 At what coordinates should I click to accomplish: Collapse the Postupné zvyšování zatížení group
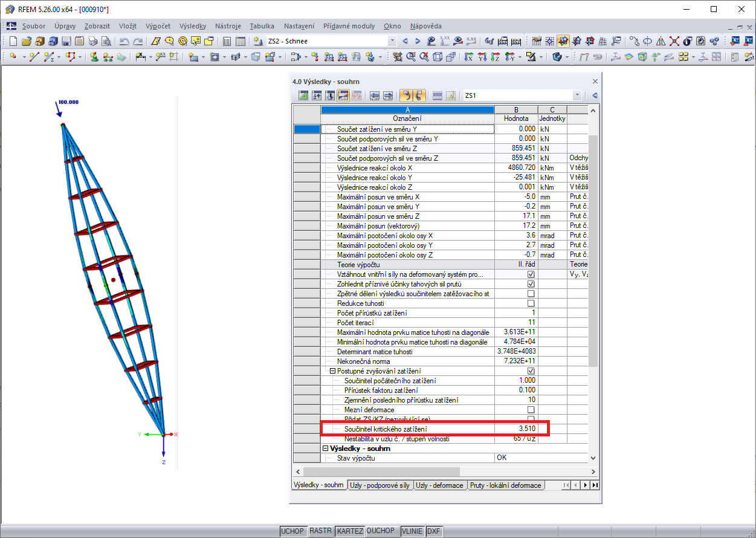coord(332,371)
